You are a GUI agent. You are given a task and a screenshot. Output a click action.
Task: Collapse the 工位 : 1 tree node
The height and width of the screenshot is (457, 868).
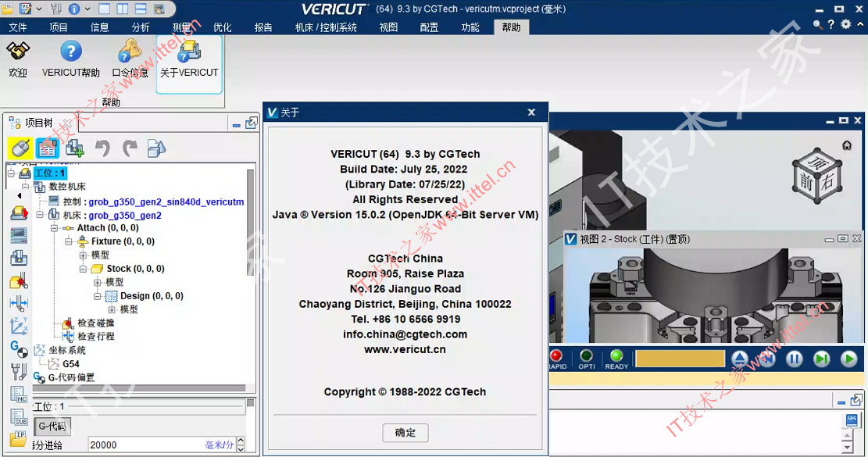pos(11,173)
